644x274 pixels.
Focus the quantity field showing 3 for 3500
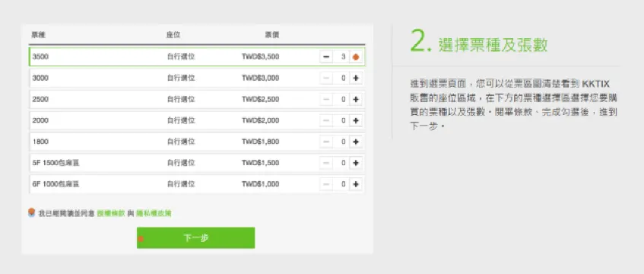[x=341, y=57]
